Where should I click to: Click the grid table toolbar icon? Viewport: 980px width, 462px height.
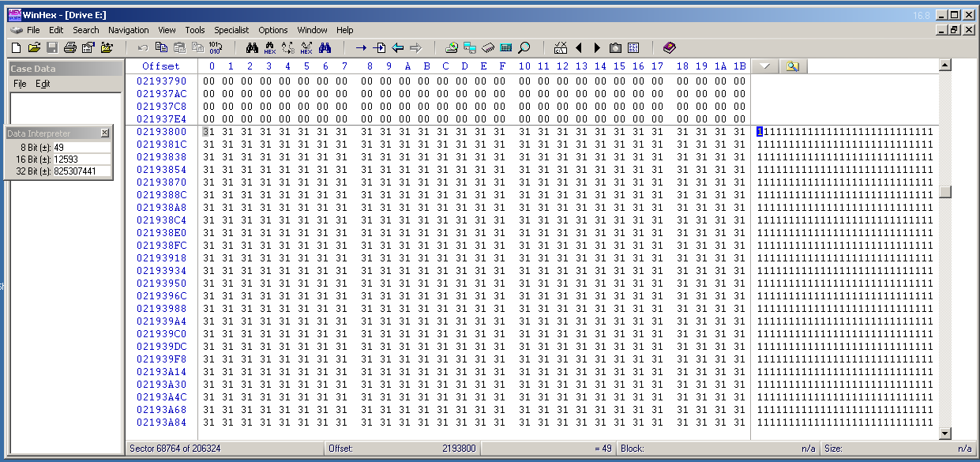coord(633,47)
